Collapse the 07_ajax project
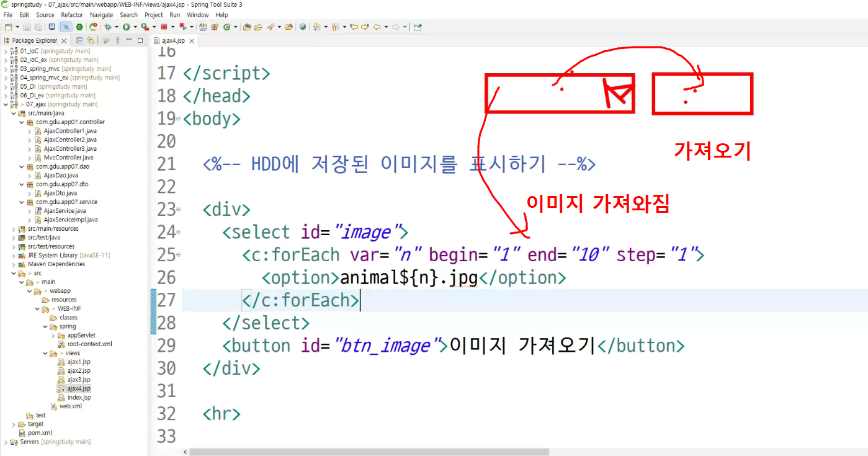 6,104
